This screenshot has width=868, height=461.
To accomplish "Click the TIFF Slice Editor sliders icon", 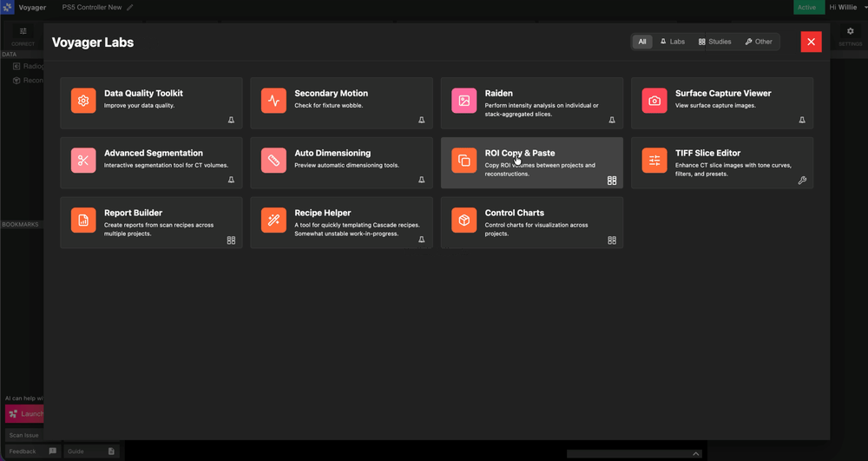I will point(654,161).
